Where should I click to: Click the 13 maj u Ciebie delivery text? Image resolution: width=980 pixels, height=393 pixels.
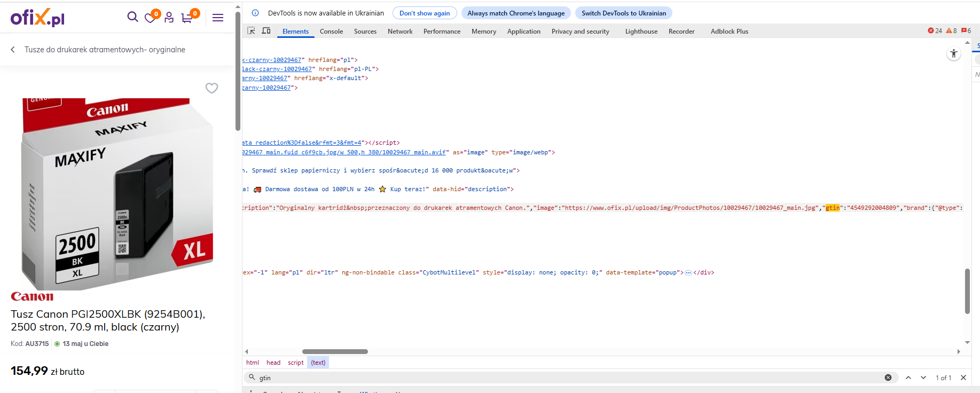pos(85,344)
